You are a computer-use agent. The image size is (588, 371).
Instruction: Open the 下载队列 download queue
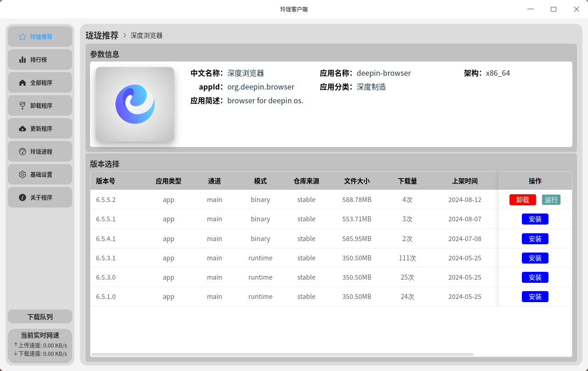pos(40,317)
